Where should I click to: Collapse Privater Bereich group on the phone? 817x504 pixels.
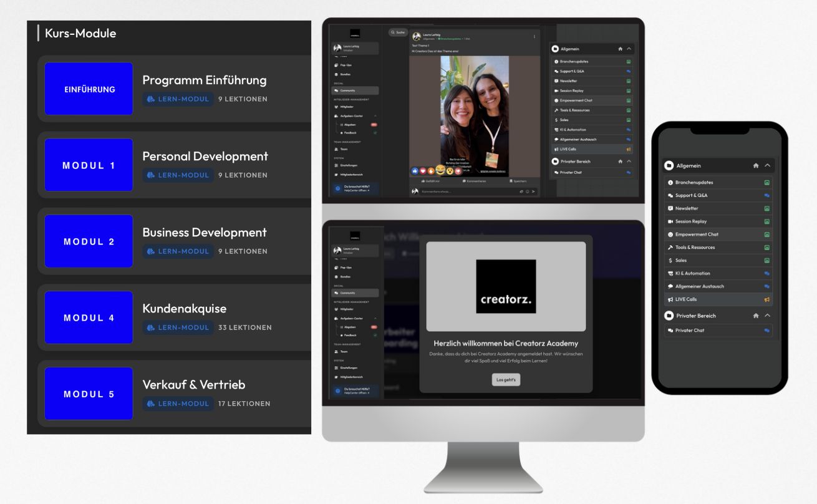click(x=767, y=316)
